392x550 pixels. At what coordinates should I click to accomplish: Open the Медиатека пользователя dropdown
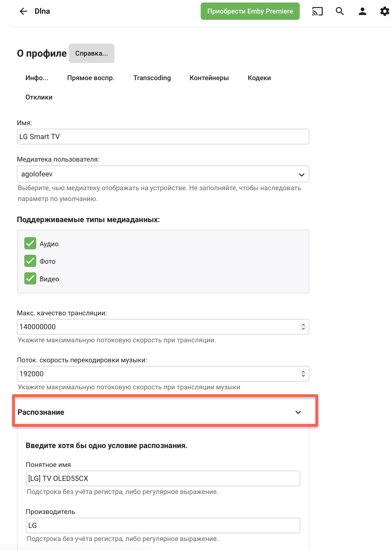click(163, 174)
